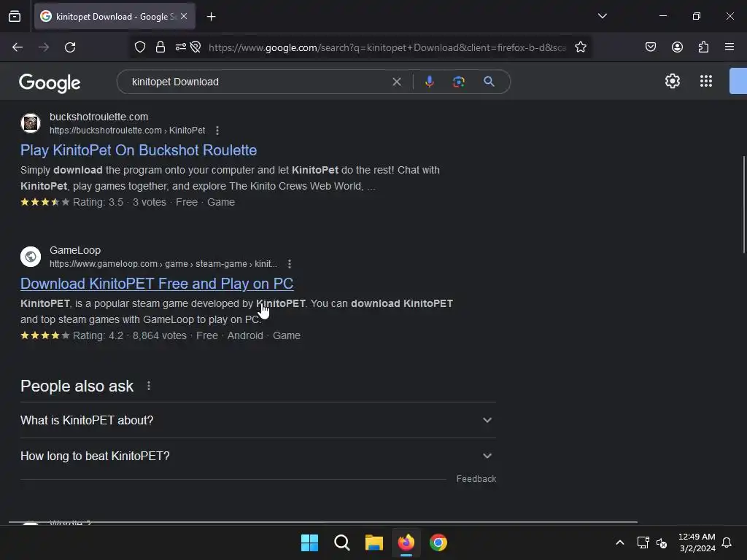Open more options for buckshotroulette.com result

(217, 131)
